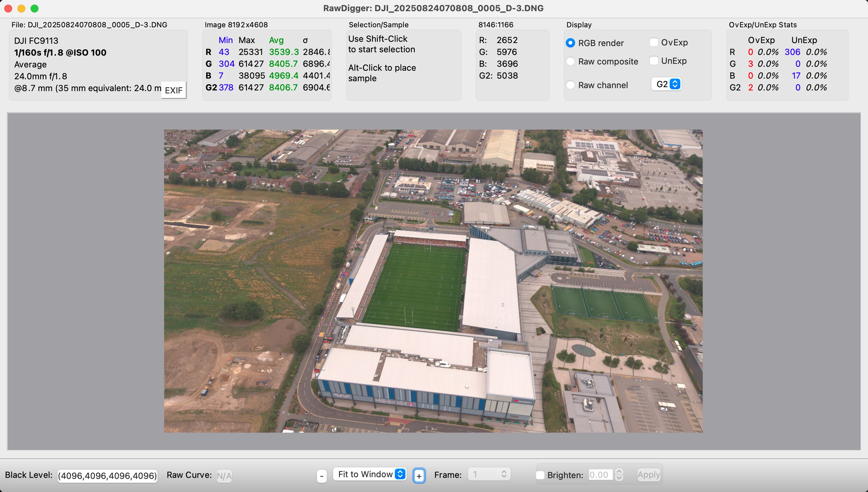
Task: Select the RGB render radio button
Action: tap(570, 43)
